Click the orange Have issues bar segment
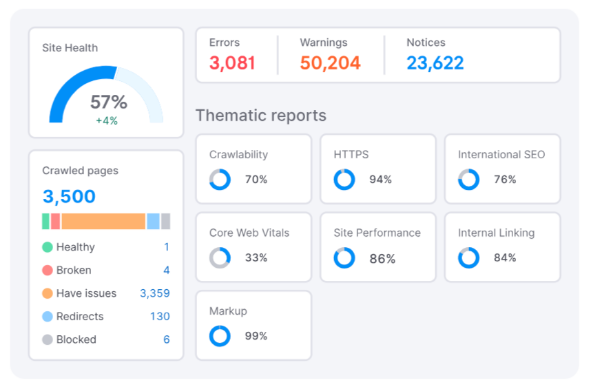 click(x=103, y=221)
